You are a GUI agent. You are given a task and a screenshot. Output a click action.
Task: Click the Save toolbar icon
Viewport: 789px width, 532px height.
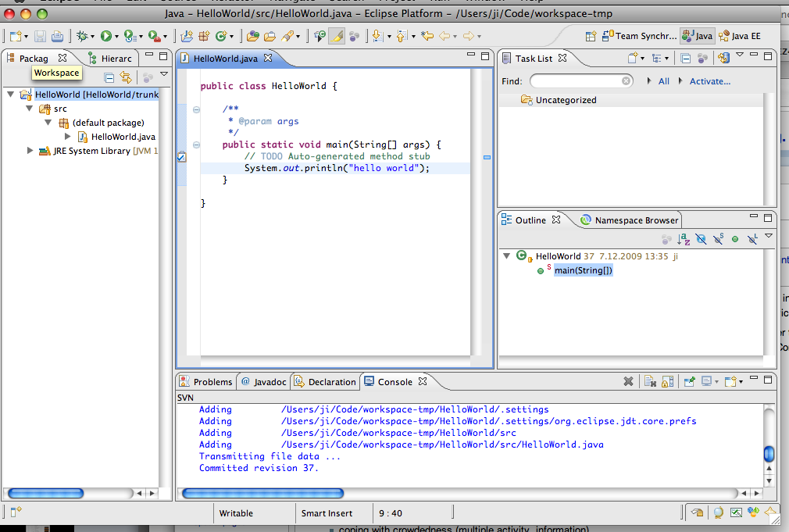pyautogui.click(x=41, y=36)
